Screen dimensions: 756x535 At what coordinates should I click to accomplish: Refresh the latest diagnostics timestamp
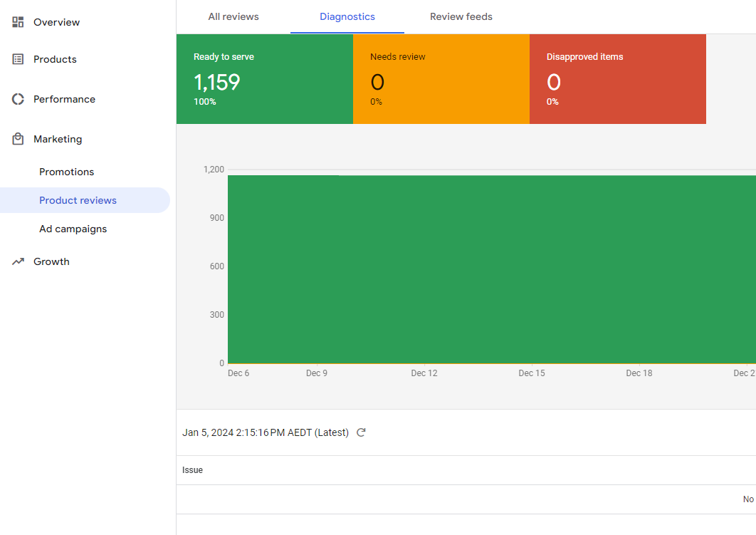click(361, 432)
